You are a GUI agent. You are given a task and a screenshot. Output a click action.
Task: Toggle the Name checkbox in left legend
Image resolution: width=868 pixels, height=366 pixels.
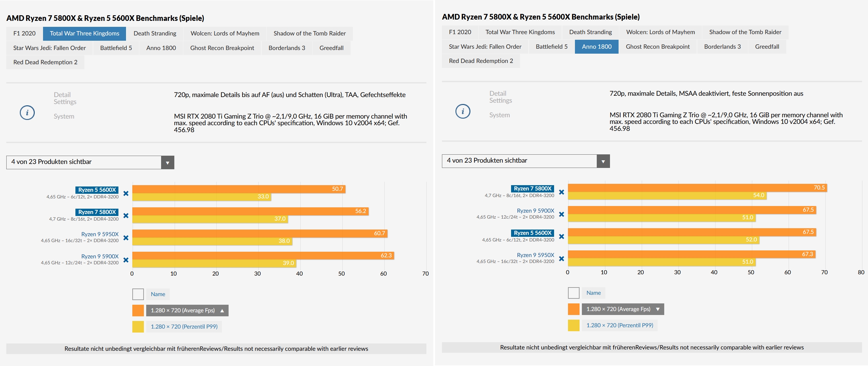tap(138, 294)
